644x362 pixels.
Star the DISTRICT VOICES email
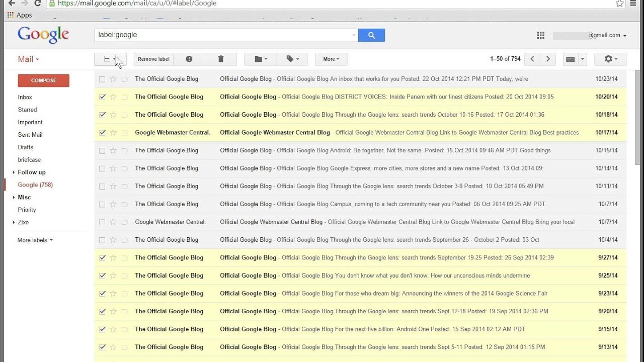click(113, 97)
